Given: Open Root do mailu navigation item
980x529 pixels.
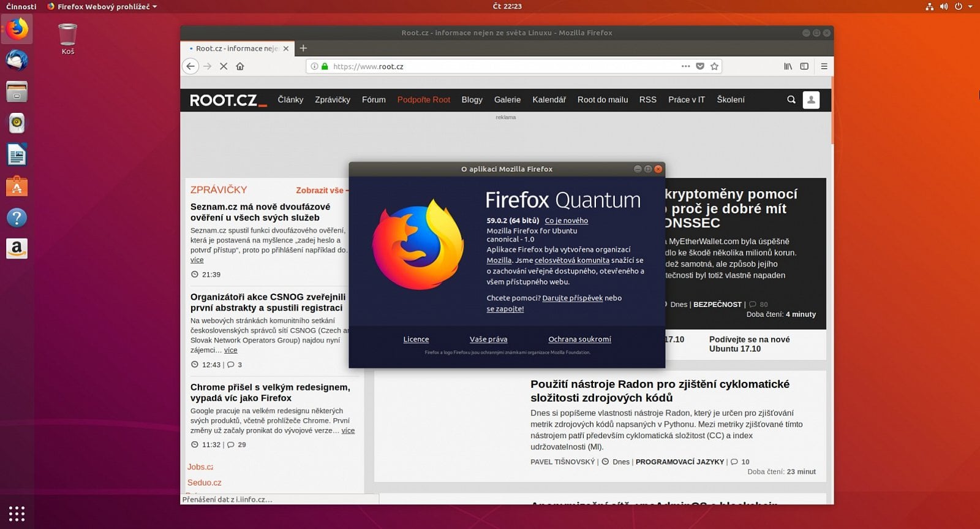Looking at the screenshot, I should click(x=603, y=99).
